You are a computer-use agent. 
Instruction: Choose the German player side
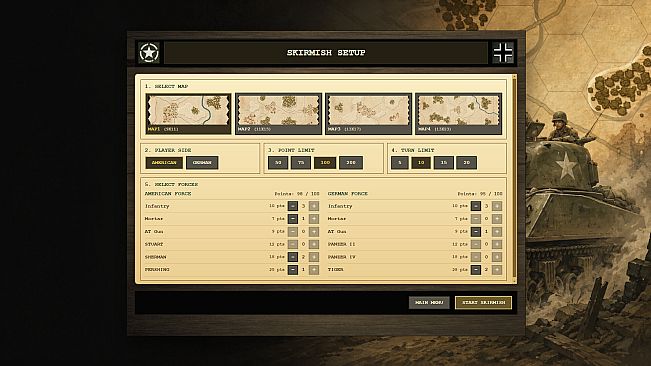202,163
